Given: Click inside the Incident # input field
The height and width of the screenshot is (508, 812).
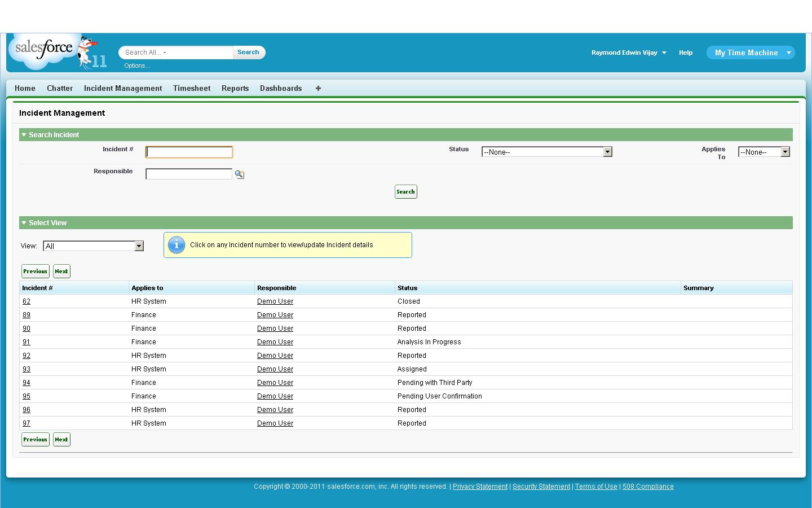Looking at the screenshot, I should [x=189, y=151].
